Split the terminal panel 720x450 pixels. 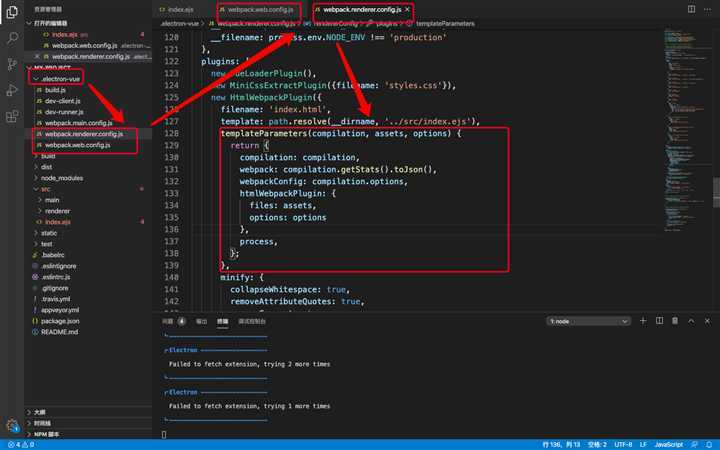[x=659, y=321]
